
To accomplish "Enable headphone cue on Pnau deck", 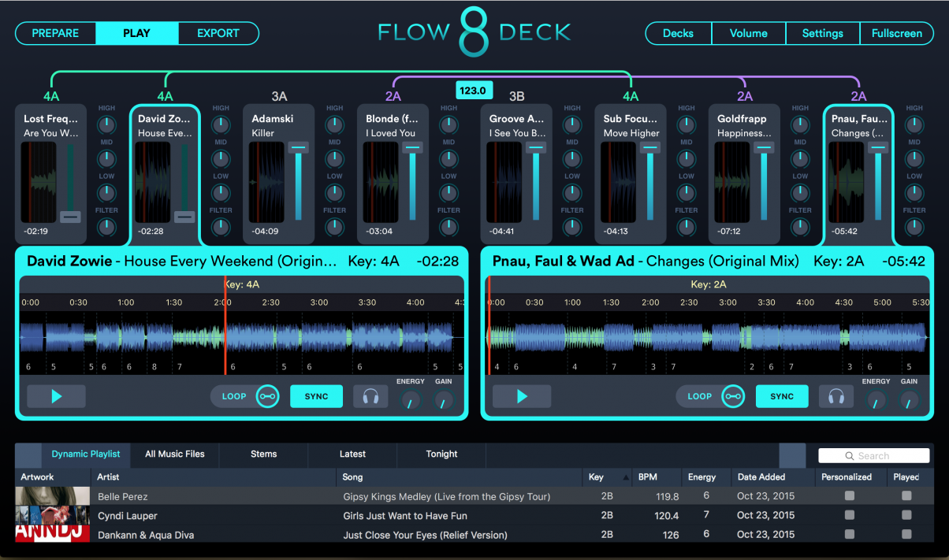I will (x=835, y=396).
